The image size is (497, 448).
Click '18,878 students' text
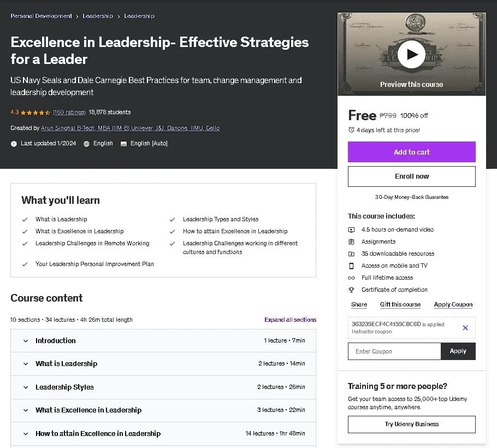(110, 112)
